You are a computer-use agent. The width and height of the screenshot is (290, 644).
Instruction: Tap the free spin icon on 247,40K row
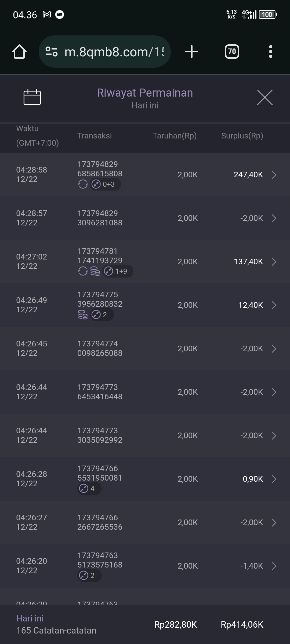83,184
